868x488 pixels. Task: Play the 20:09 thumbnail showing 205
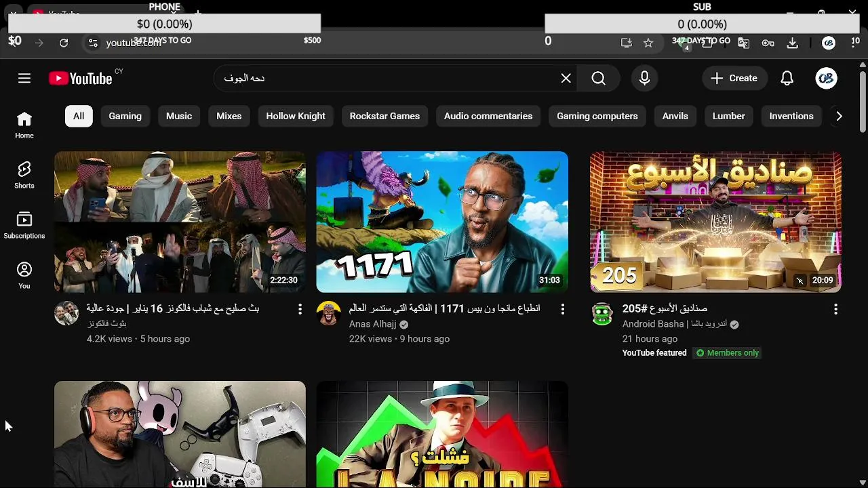point(715,222)
